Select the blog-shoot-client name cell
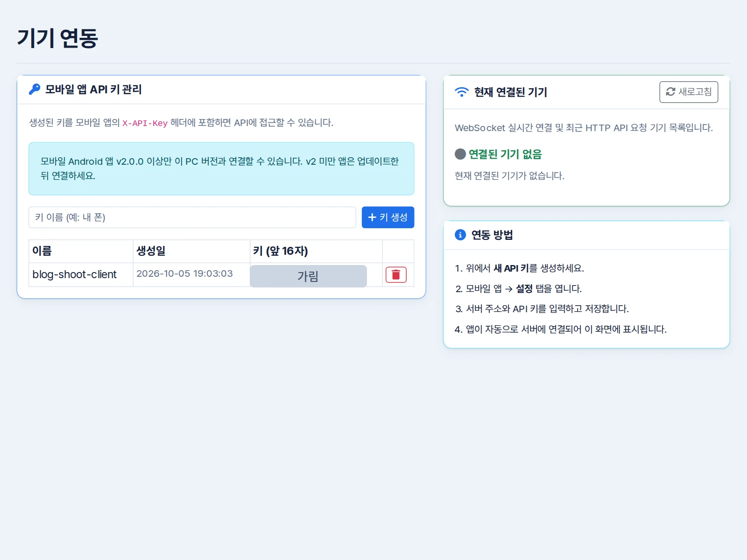 click(81, 274)
